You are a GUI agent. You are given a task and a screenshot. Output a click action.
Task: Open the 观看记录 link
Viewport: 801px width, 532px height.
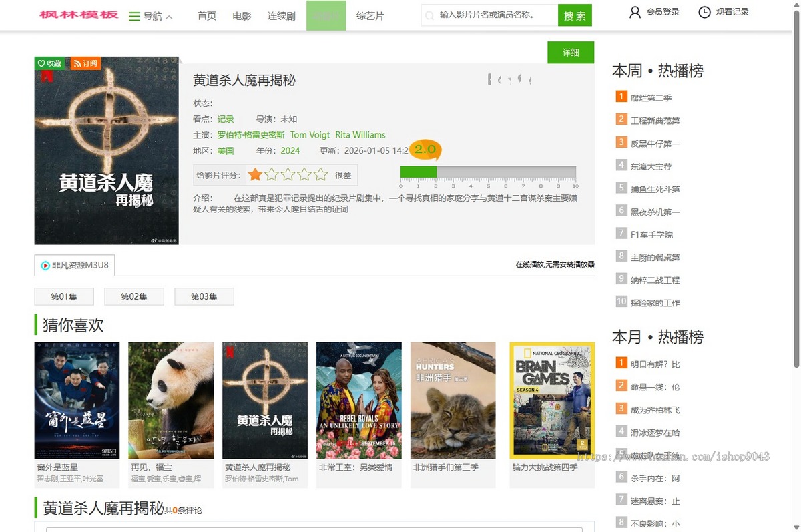pos(732,12)
